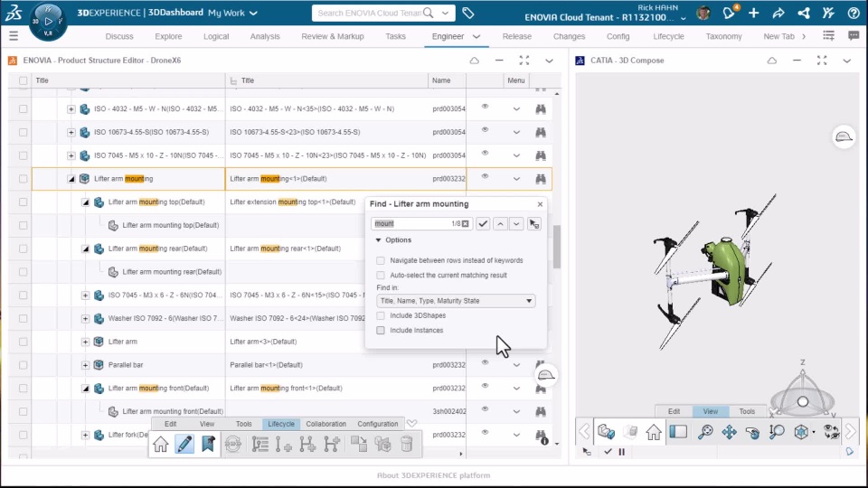Image resolution: width=868 pixels, height=488 pixels.
Task: Click the ENOVIA Cloud search input field
Action: tap(369, 13)
